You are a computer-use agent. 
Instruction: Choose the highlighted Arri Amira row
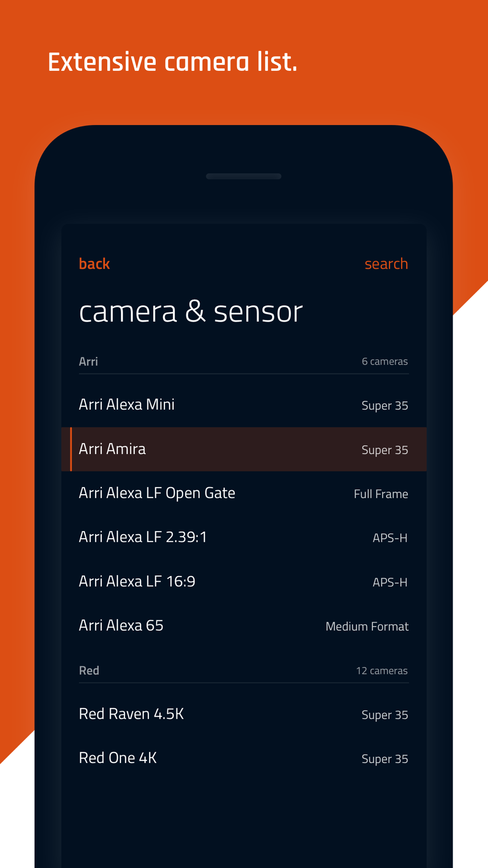click(244, 449)
